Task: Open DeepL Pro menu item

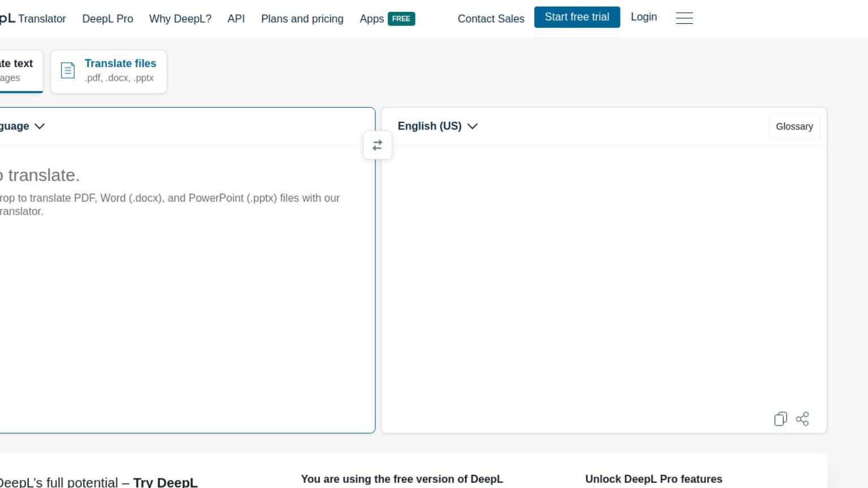Action: click(108, 19)
